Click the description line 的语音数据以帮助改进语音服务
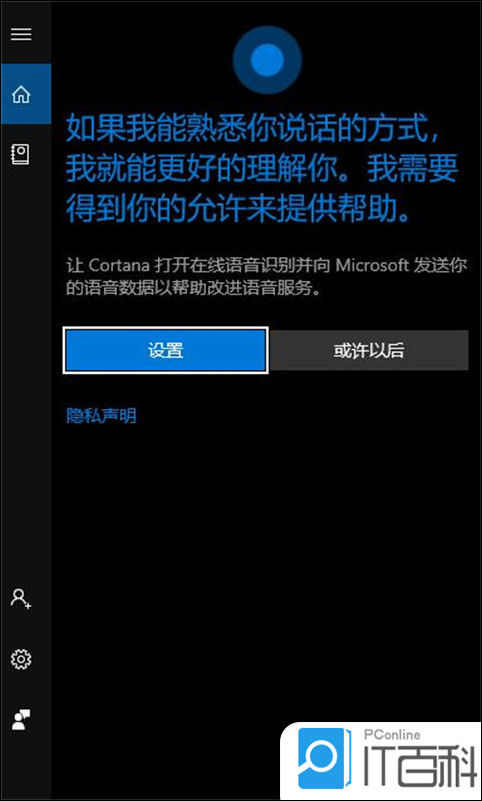 pos(195,289)
